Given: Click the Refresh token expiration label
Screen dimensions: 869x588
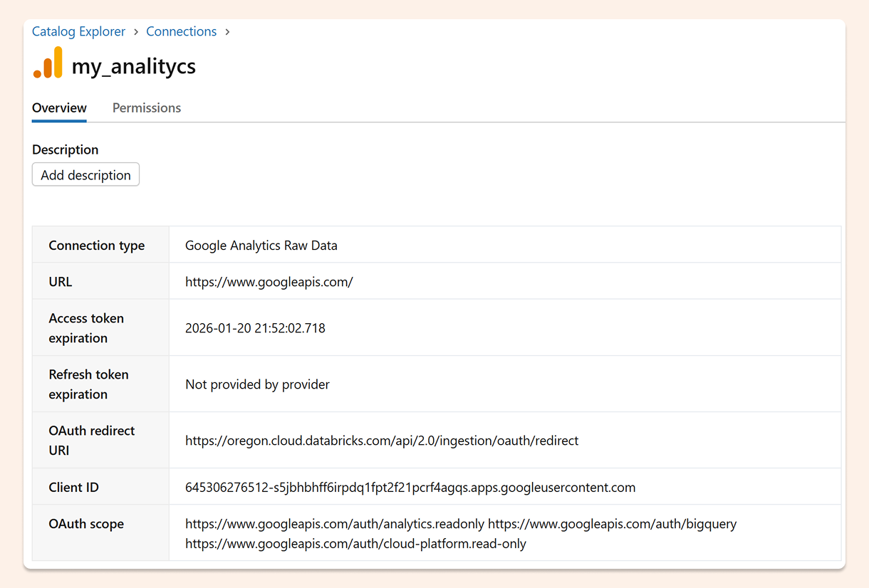Looking at the screenshot, I should pyautogui.click(x=88, y=384).
